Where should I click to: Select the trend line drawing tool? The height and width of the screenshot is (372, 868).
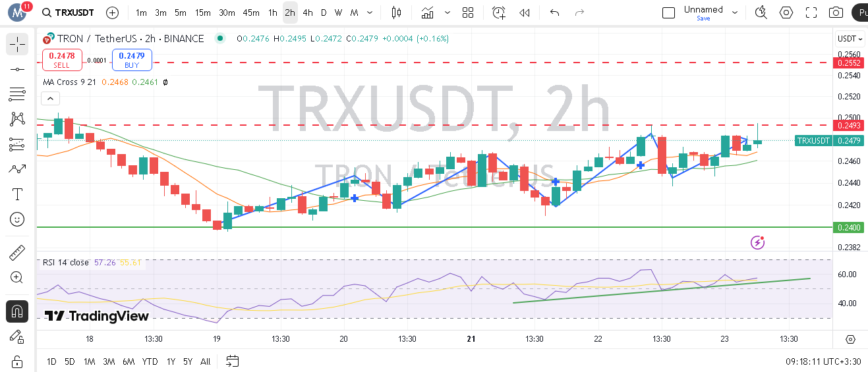click(x=17, y=69)
